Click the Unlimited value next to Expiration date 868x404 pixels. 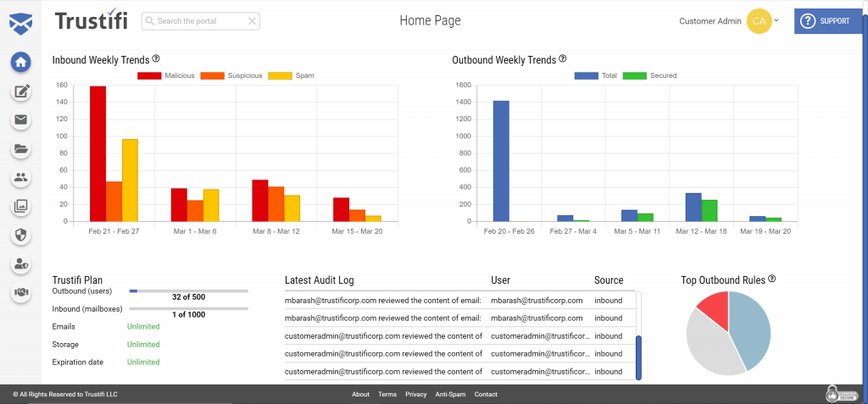tap(143, 362)
